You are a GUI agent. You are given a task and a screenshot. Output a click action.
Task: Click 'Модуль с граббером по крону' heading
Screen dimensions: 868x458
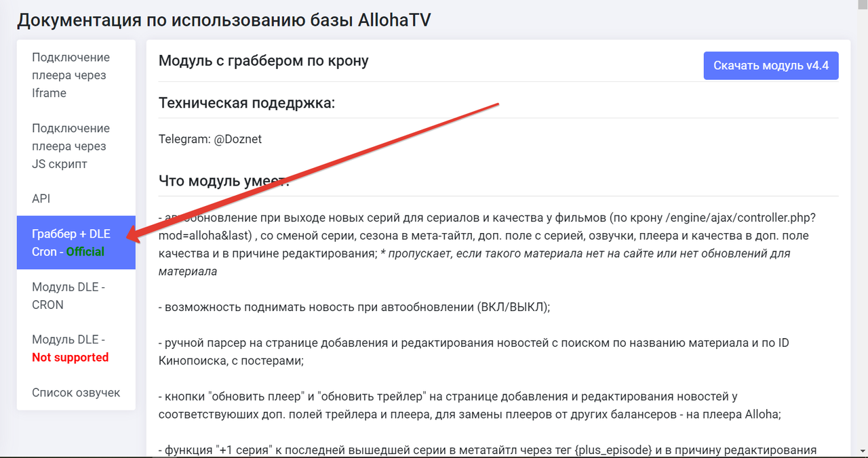(264, 61)
